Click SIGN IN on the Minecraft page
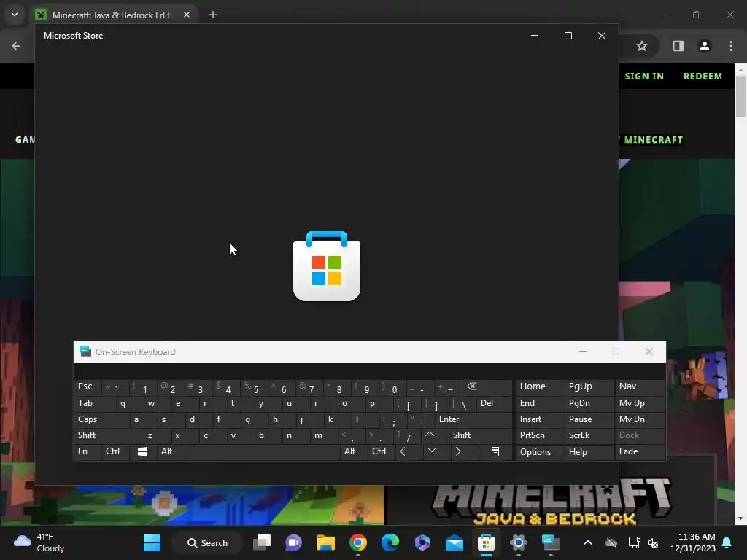This screenshot has height=560, width=747. coord(644,76)
